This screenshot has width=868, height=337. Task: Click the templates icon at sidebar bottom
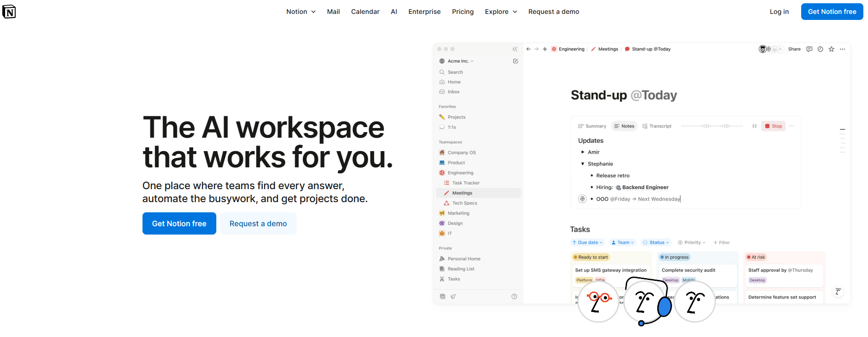pyautogui.click(x=443, y=297)
